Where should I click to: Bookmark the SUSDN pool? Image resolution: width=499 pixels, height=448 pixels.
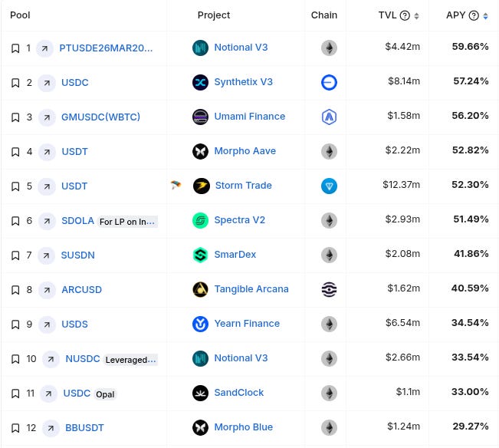15,255
